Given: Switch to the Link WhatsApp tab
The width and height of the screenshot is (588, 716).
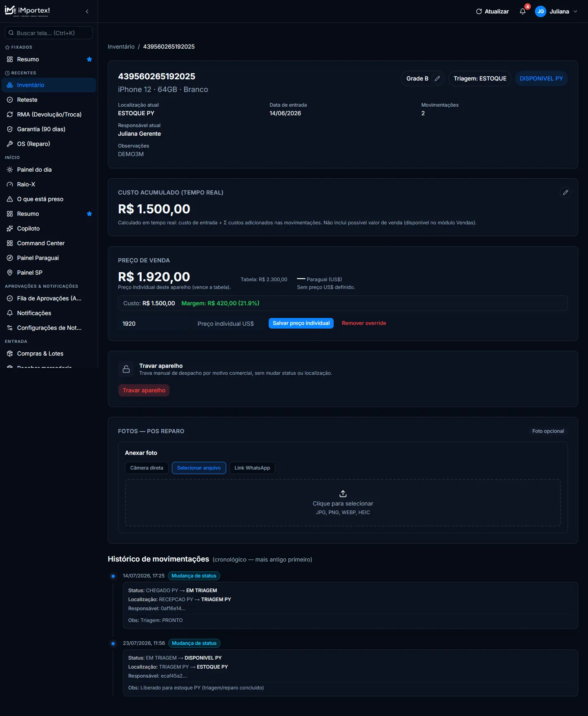Looking at the screenshot, I should (252, 468).
